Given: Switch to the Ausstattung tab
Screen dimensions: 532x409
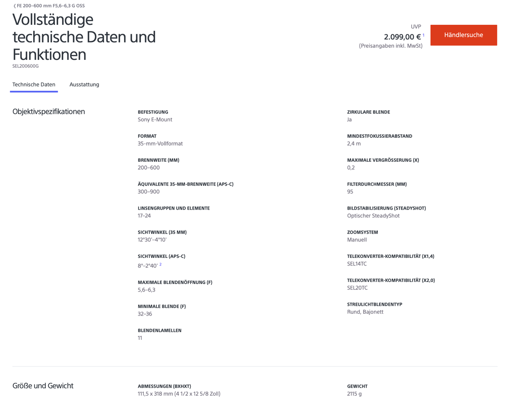Looking at the screenshot, I should tap(84, 84).
